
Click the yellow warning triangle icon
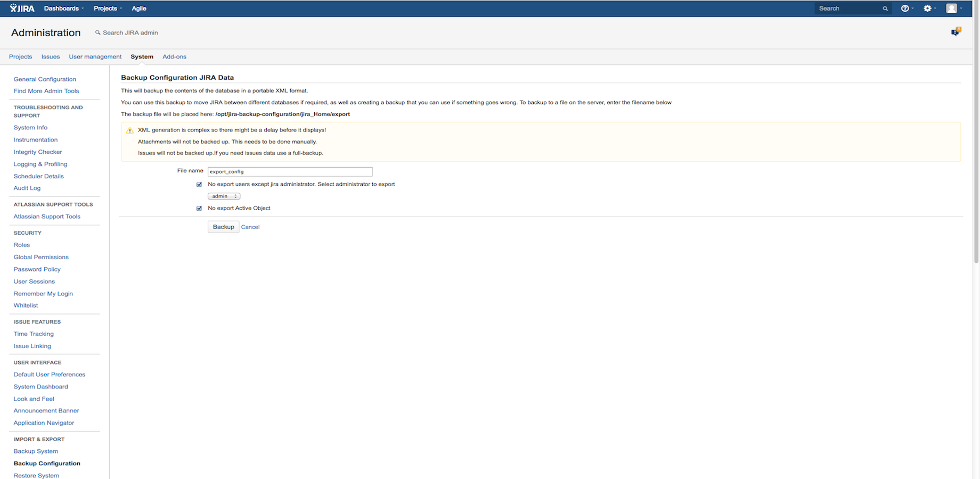tap(129, 130)
